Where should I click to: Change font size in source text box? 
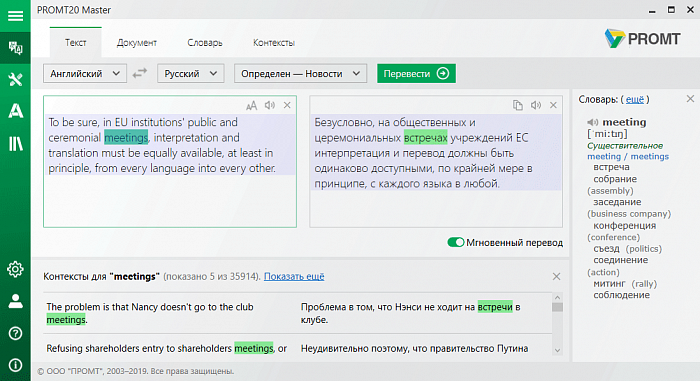click(x=251, y=106)
